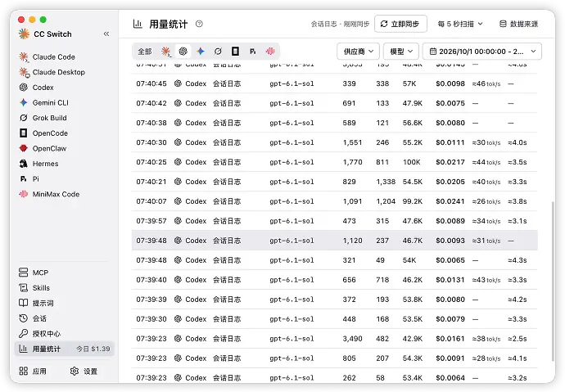
Task: Select the row at 07:40:30
Action: (x=334, y=142)
